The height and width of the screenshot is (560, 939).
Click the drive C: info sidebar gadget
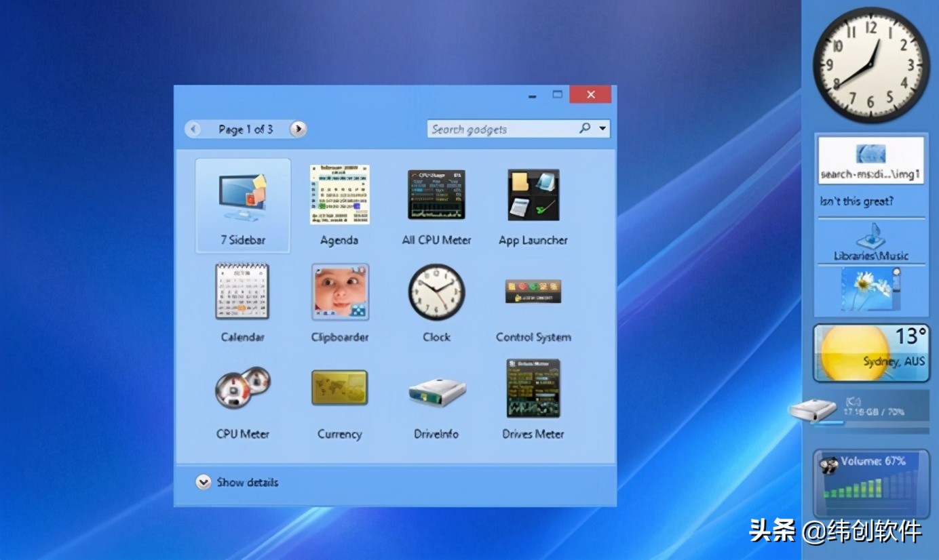pyautogui.click(x=860, y=411)
